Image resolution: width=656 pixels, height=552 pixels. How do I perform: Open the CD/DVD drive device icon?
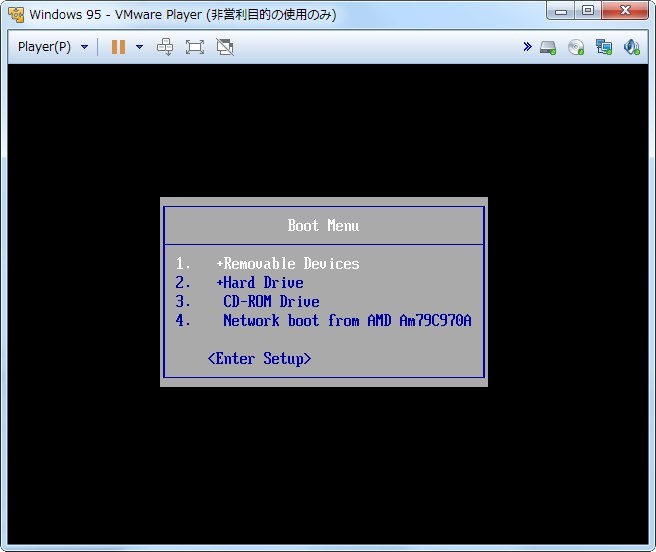[576, 47]
